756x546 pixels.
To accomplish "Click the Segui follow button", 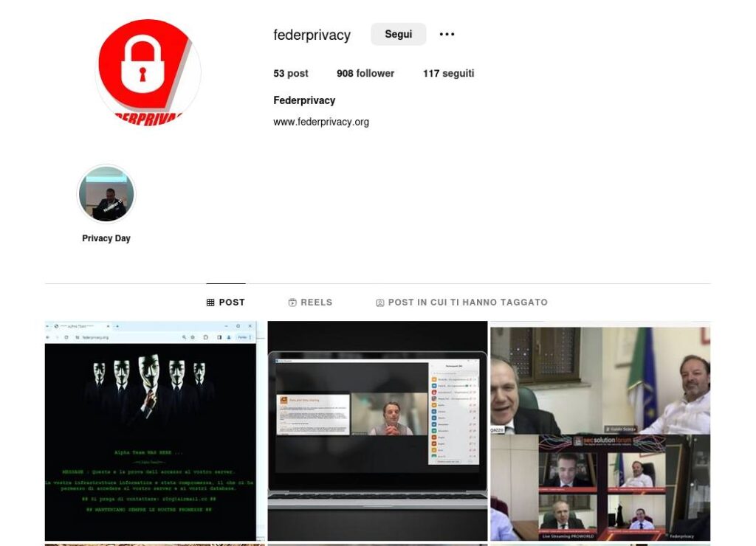I will pos(398,34).
